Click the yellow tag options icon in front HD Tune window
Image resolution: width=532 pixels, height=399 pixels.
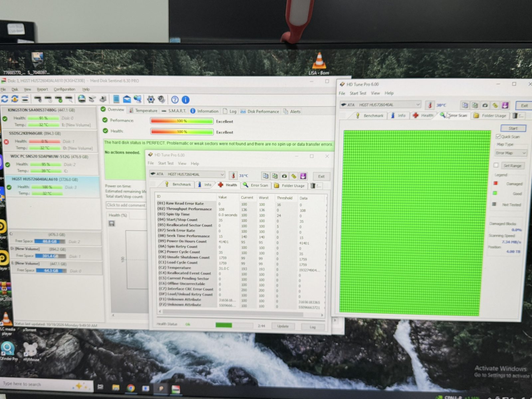coord(294,176)
